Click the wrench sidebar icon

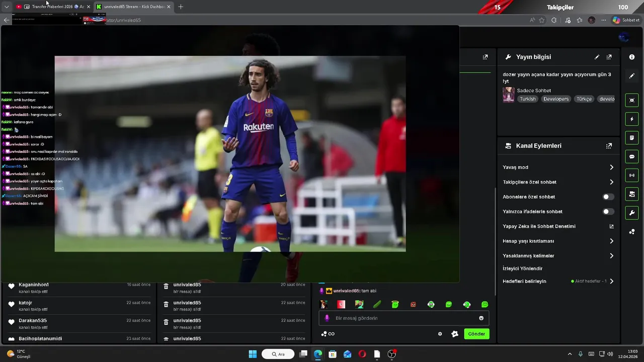tap(632, 213)
